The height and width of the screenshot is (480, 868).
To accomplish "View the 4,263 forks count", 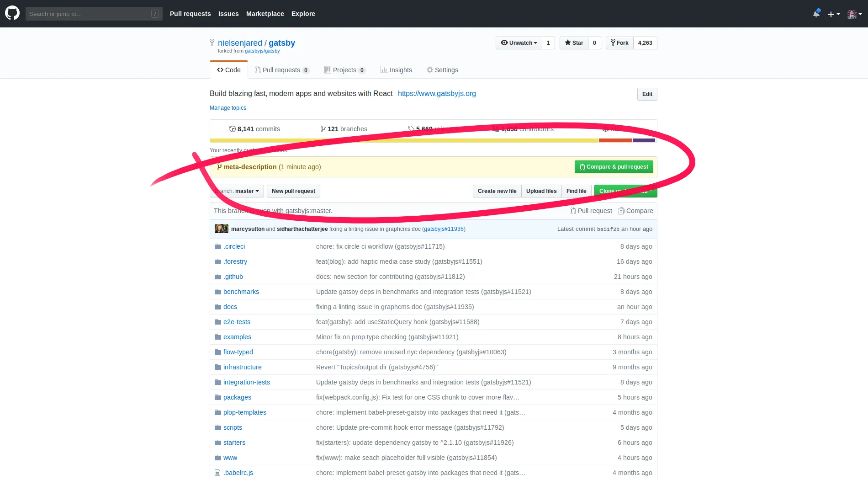I will click(645, 43).
